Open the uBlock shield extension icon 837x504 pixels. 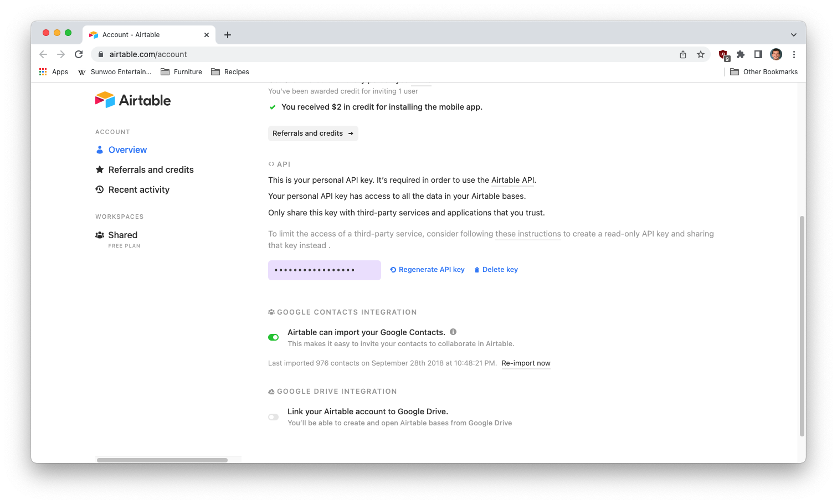click(723, 55)
